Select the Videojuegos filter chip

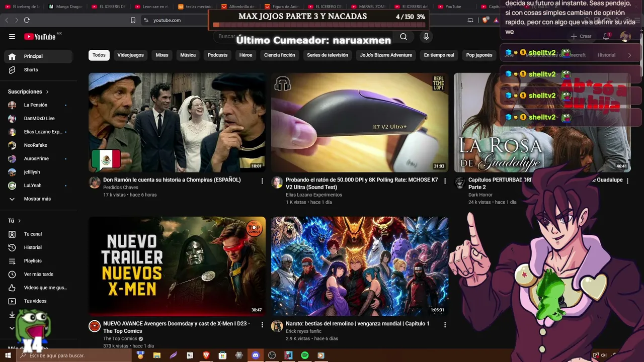point(130,55)
